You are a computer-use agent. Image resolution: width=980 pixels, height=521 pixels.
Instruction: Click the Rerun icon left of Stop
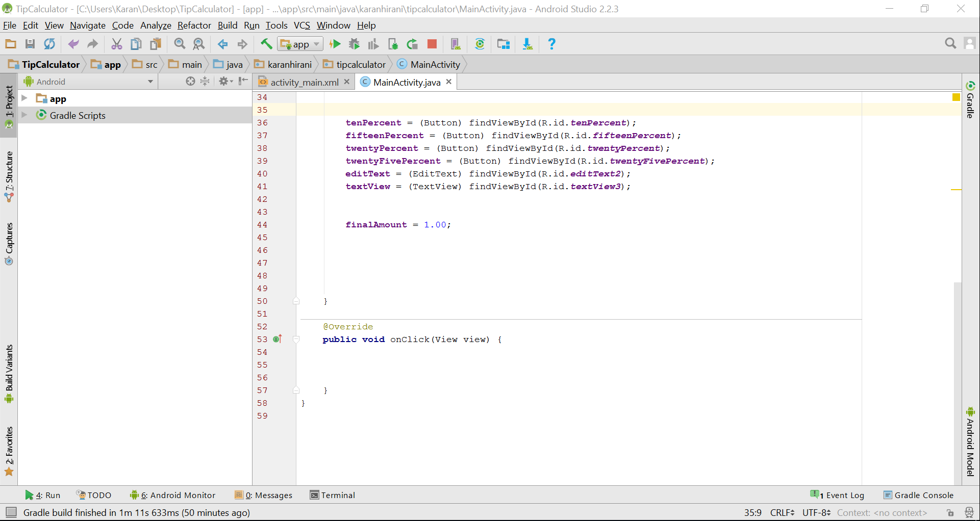pos(412,44)
